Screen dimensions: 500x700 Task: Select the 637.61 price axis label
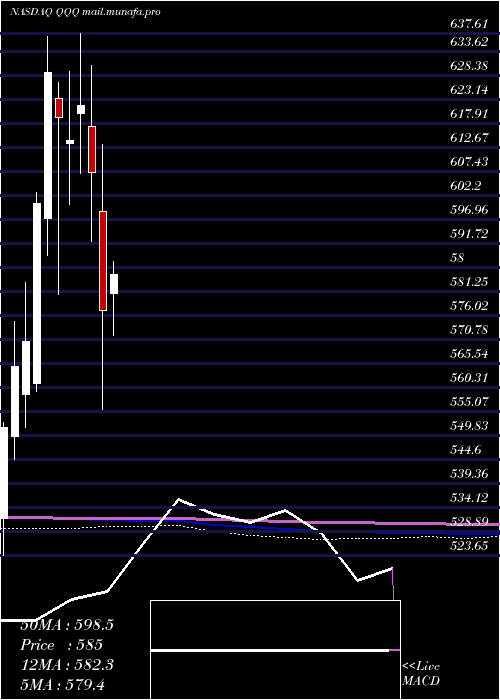(x=469, y=24)
